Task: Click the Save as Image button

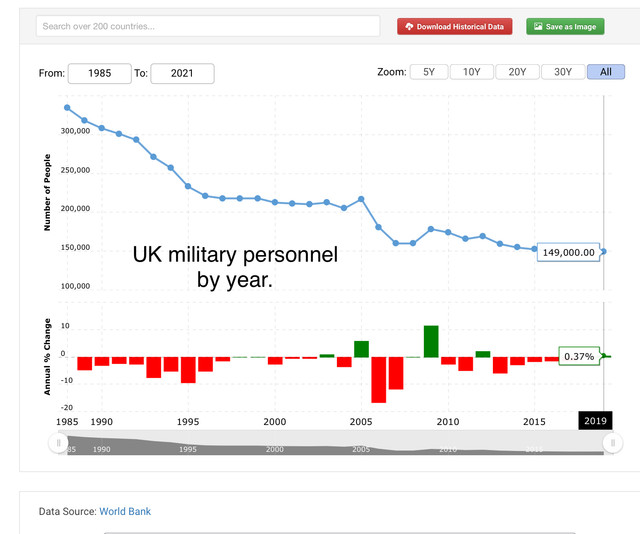Action: [565, 27]
